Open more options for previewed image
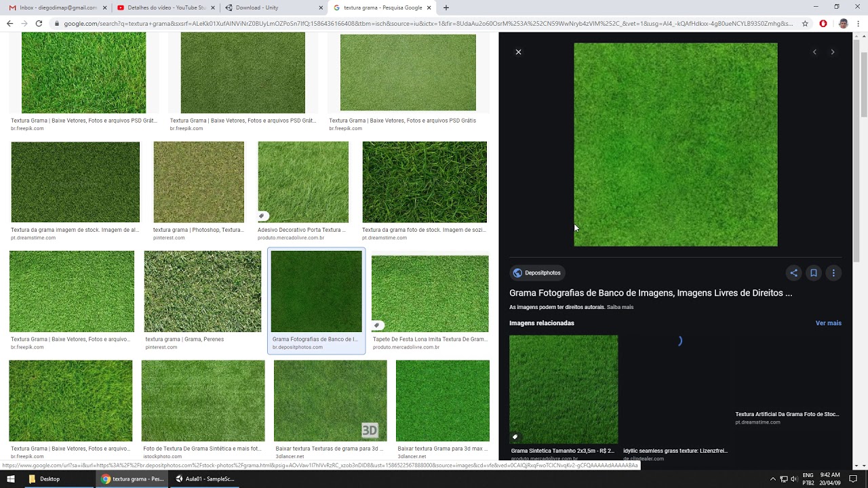 pos(833,273)
